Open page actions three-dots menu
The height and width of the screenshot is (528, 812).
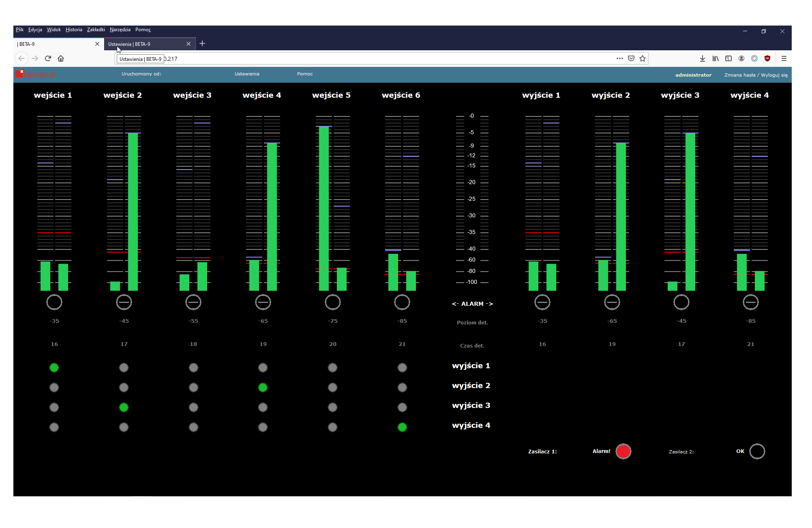pyautogui.click(x=619, y=58)
